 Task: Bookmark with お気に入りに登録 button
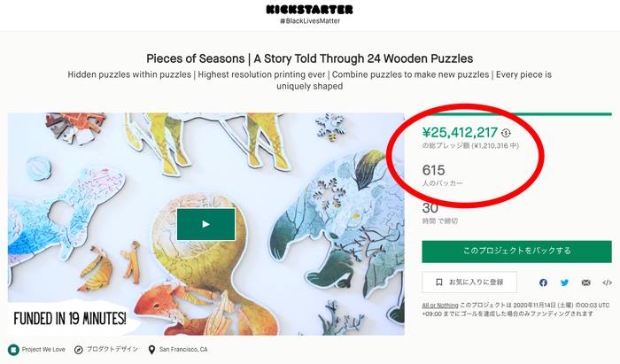tap(469, 283)
